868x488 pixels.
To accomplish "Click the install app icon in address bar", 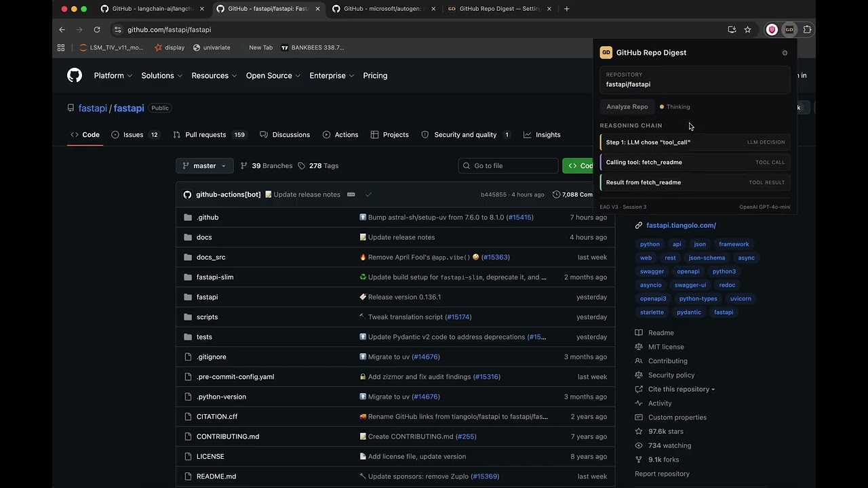I will [x=732, y=30].
